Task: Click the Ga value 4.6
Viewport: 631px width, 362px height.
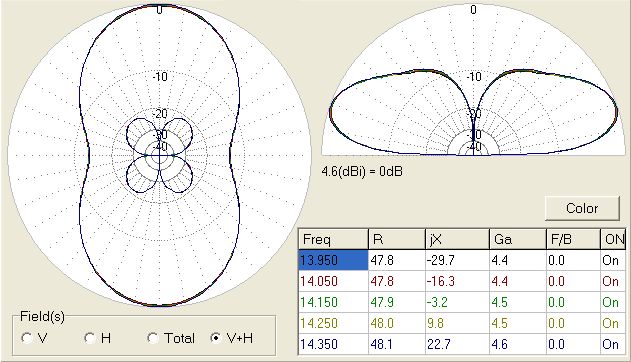Action: (x=518, y=344)
